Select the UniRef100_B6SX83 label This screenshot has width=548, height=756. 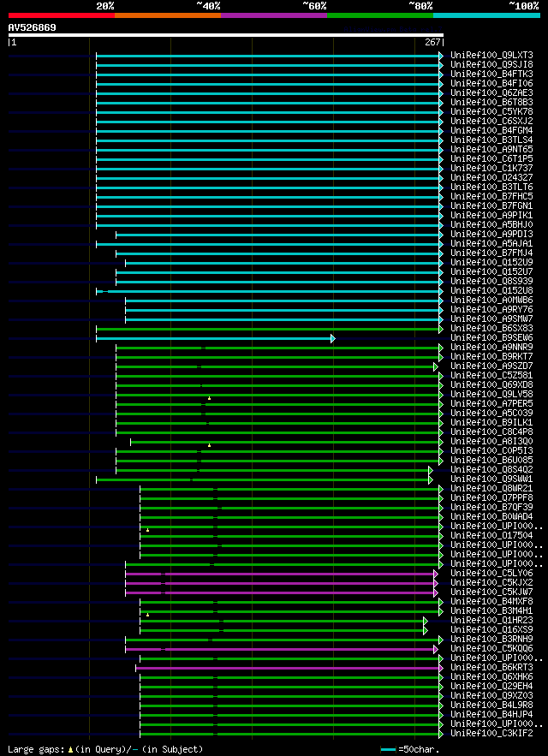491,329
